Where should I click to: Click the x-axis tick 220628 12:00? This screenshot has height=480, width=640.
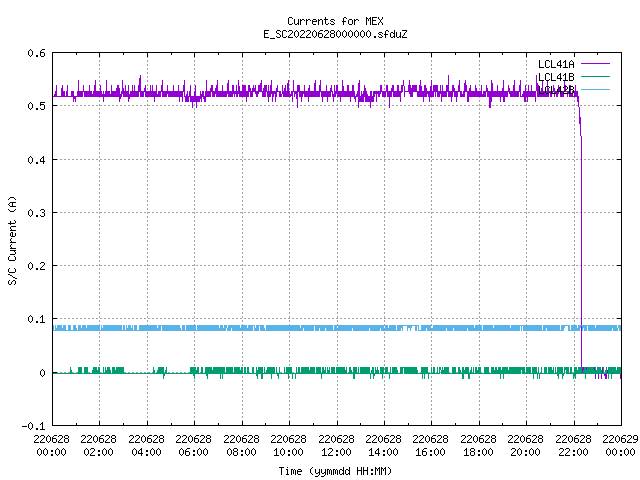pos(336,446)
